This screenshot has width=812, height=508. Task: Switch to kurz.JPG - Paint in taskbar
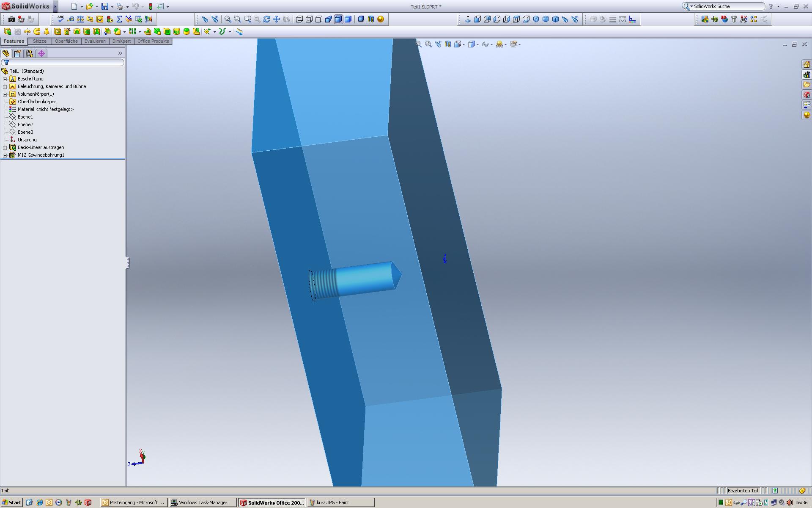[340, 502]
